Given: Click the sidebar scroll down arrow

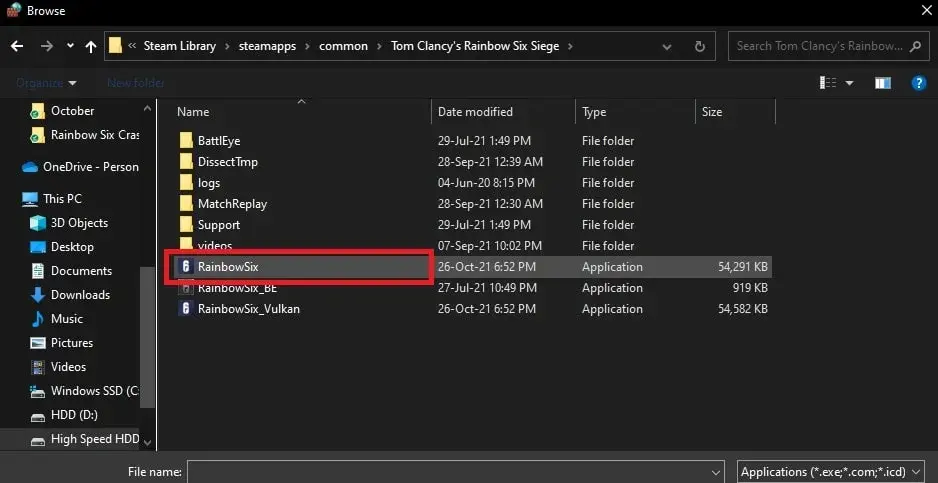Looking at the screenshot, I should click(147, 443).
